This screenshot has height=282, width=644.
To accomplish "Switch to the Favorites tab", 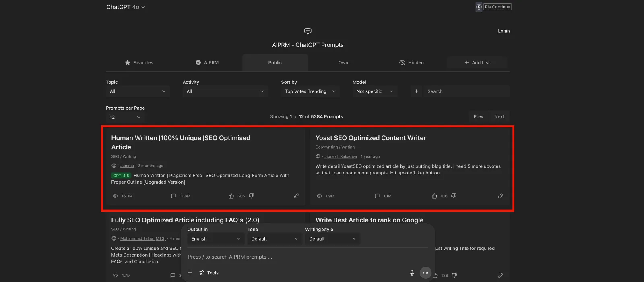I will (x=139, y=62).
